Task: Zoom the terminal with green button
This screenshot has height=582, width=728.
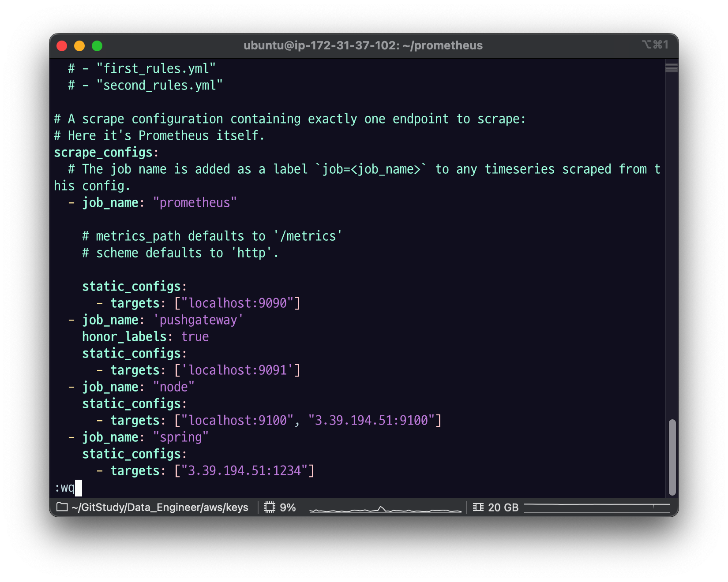Action: (x=97, y=46)
